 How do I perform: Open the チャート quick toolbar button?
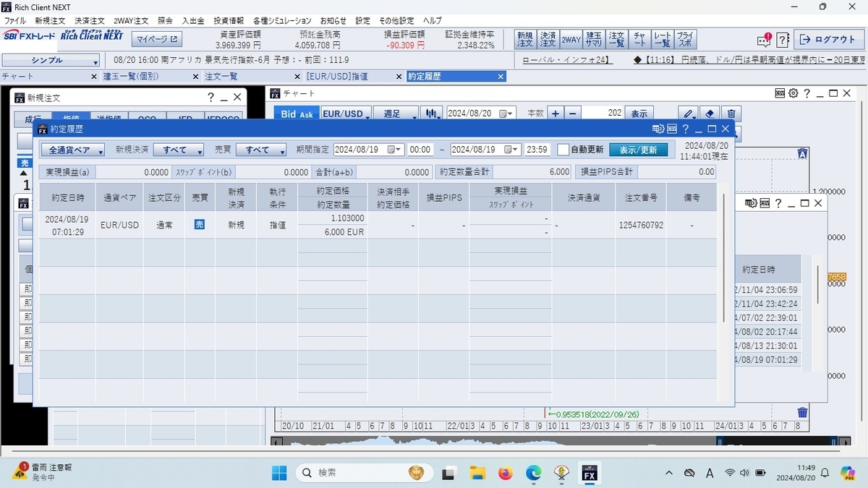[x=639, y=39]
